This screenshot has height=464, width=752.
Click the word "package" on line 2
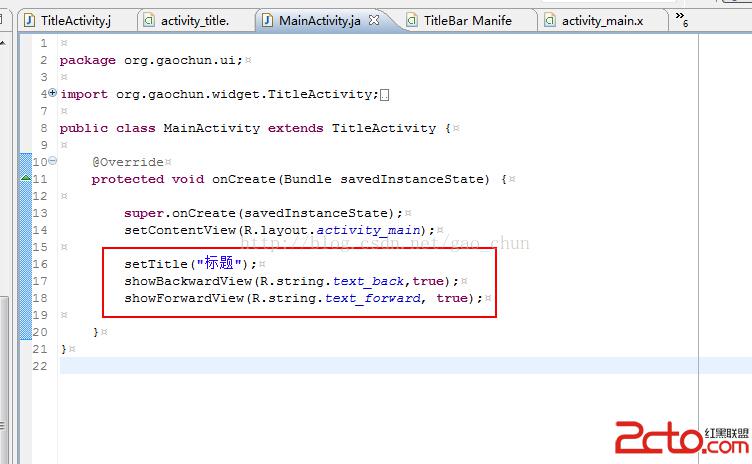pyautogui.click(x=87, y=60)
